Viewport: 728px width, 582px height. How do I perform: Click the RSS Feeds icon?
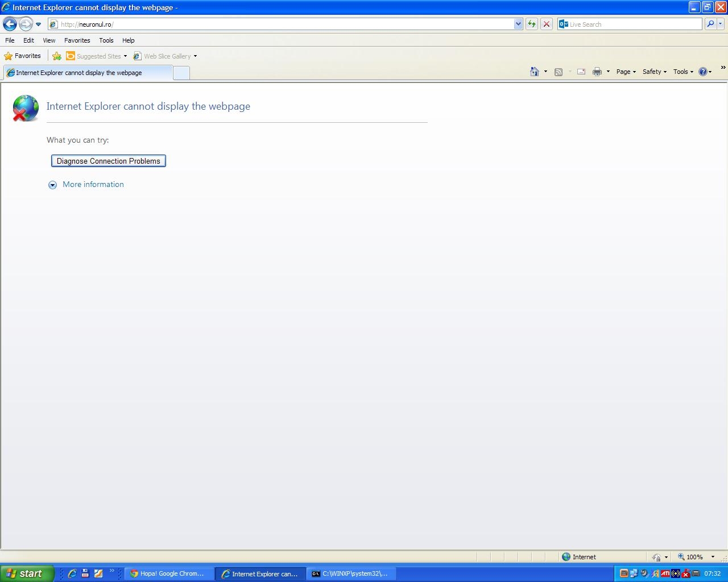(559, 72)
